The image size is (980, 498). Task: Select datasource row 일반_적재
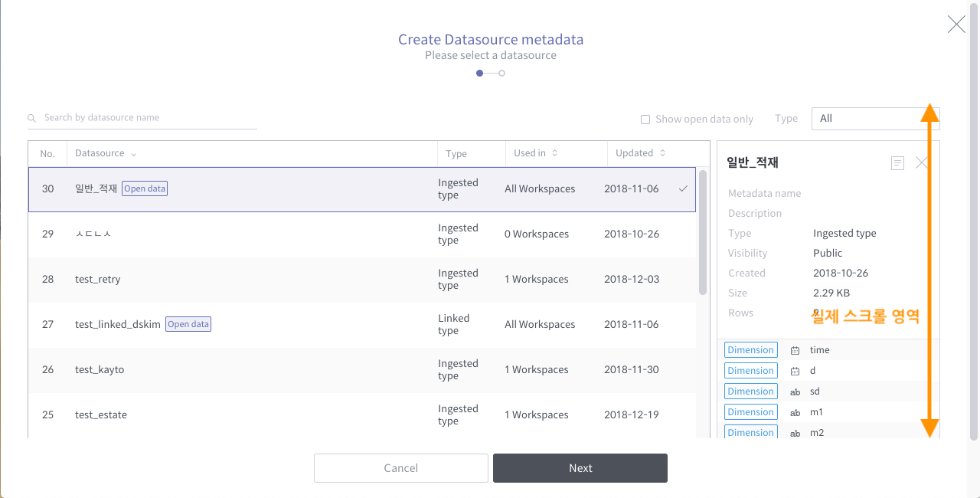[x=362, y=189]
